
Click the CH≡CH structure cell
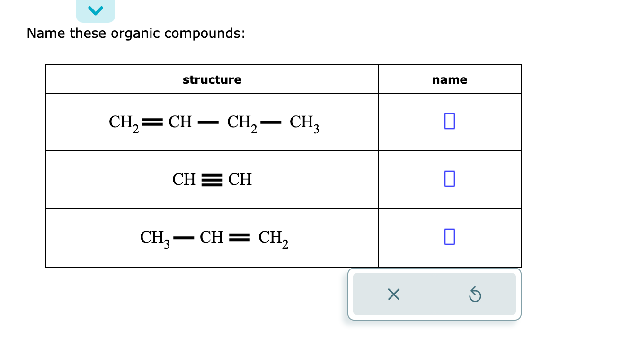tap(212, 179)
